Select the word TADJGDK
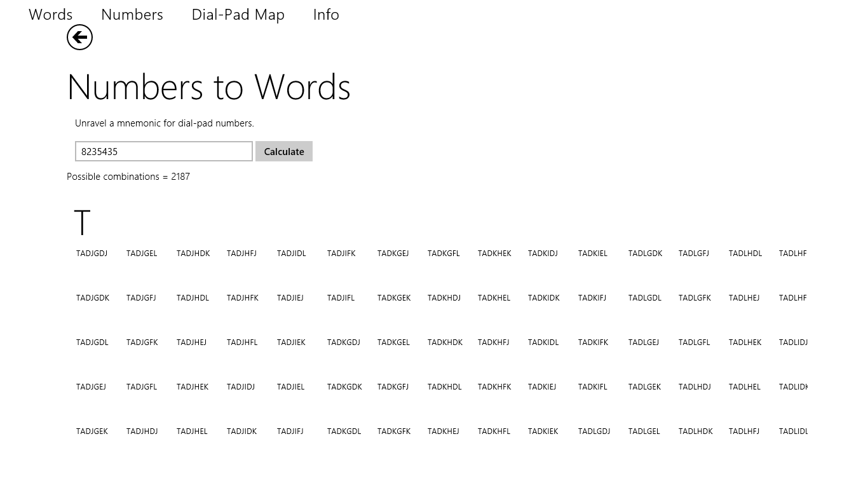 [x=93, y=298]
